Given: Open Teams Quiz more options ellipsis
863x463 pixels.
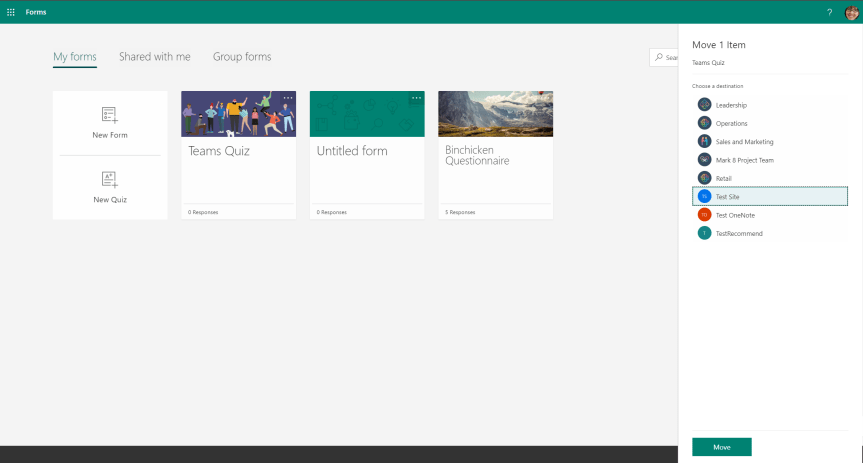Looking at the screenshot, I should [288, 98].
